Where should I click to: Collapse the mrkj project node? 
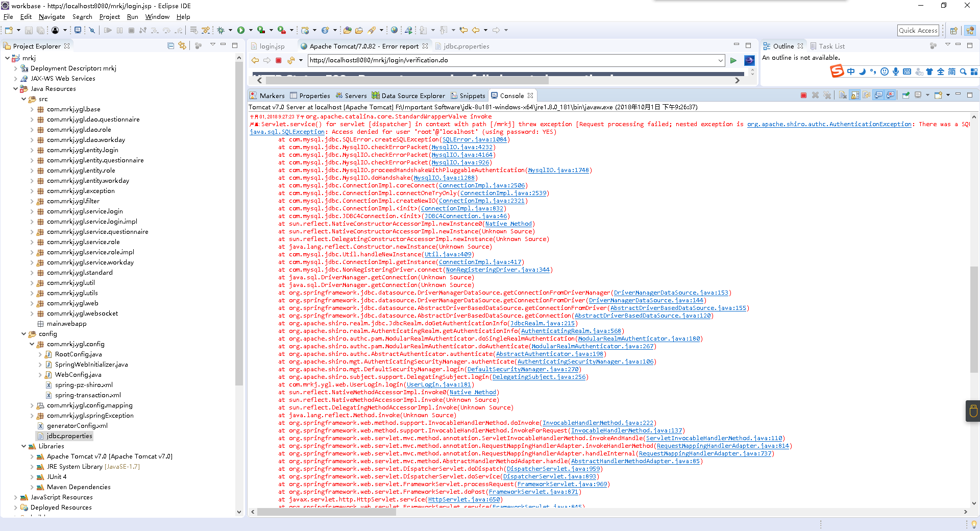[x=7, y=58]
